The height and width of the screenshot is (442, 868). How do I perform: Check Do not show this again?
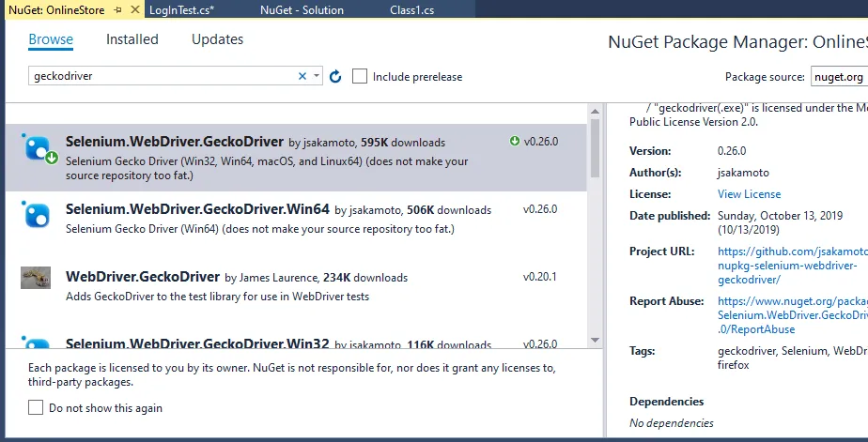tap(36, 407)
